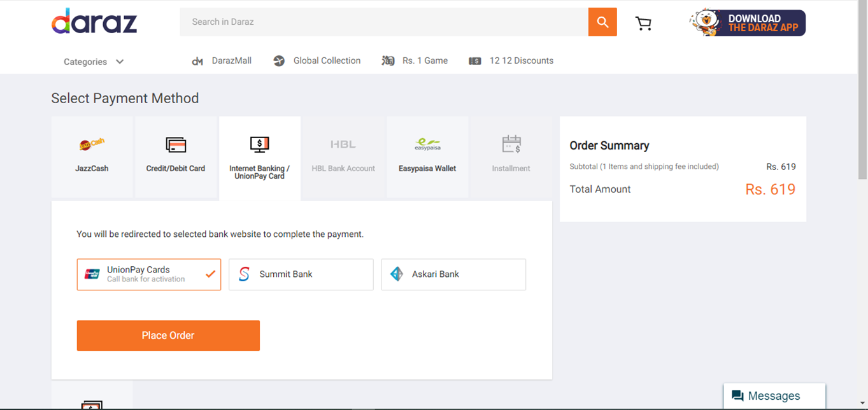The width and height of the screenshot is (868, 410).
Task: Expand the Categories dropdown
Action: tap(94, 62)
